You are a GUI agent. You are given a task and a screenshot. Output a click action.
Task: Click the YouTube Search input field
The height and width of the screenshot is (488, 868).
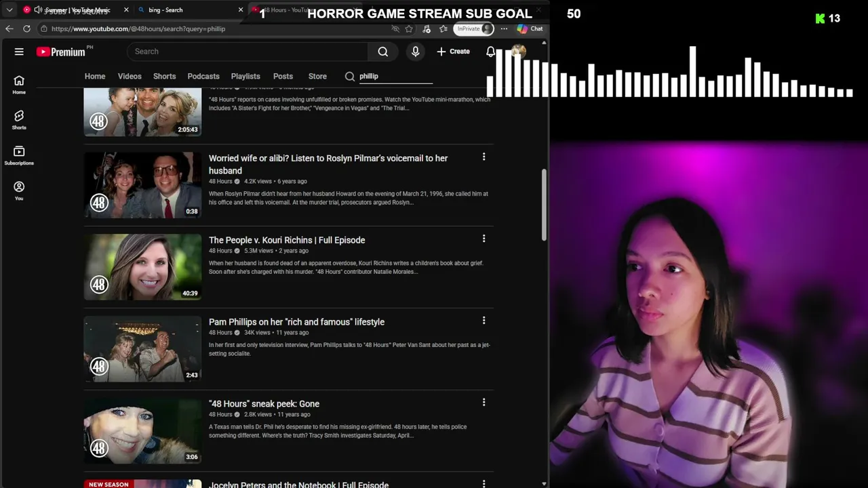pyautogui.click(x=248, y=52)
